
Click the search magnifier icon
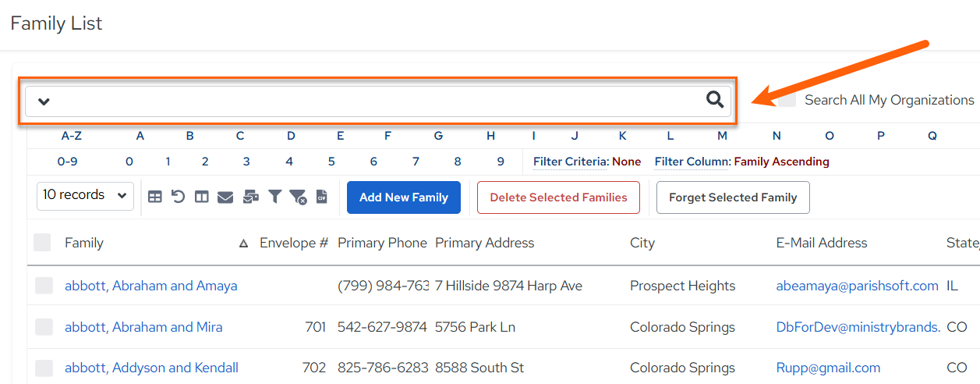coord(715,100)
